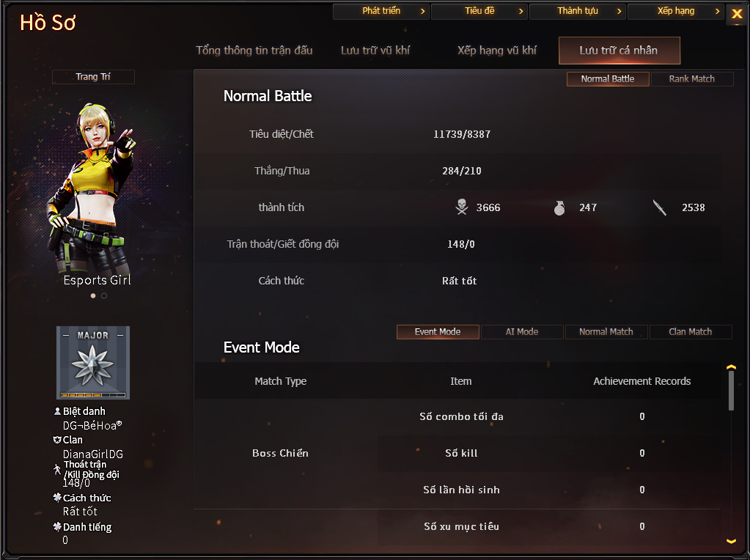
Task: Open the Lưu trữ vũ khí tab
Action: [x=375, y=51]
